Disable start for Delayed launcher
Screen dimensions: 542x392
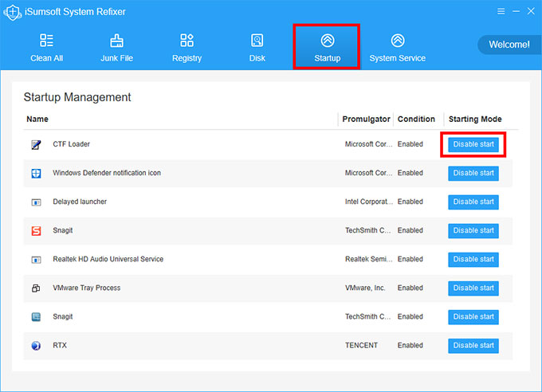point(473,202)
